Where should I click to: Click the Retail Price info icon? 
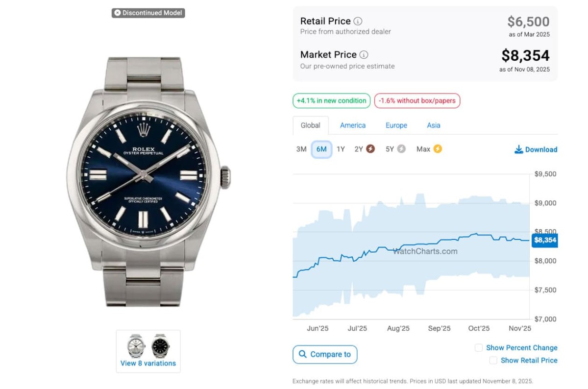(358, 21)
